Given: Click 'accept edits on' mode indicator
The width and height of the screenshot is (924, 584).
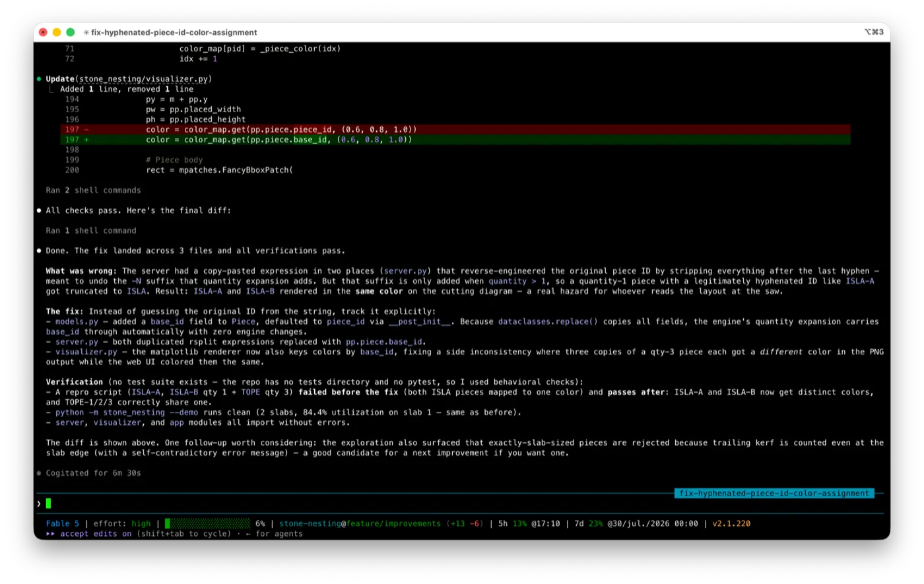Looking at the screenshot, I should click(x=96, y=534).
